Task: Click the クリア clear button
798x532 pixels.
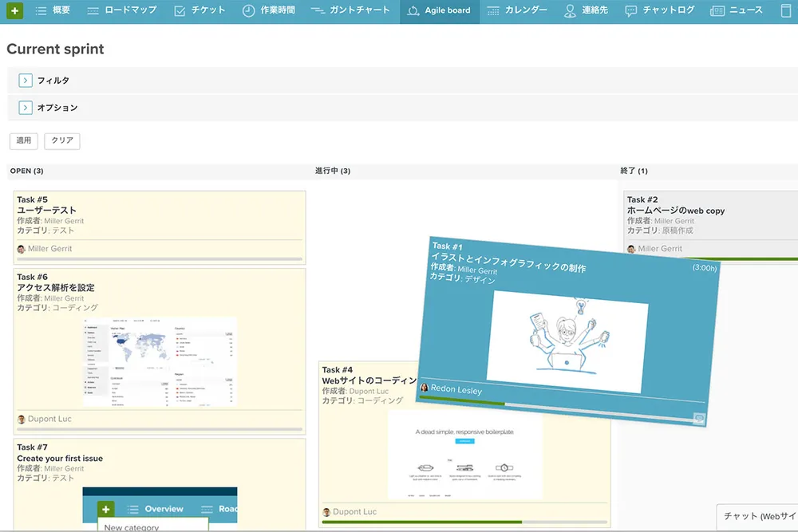Action: [61, 140]
